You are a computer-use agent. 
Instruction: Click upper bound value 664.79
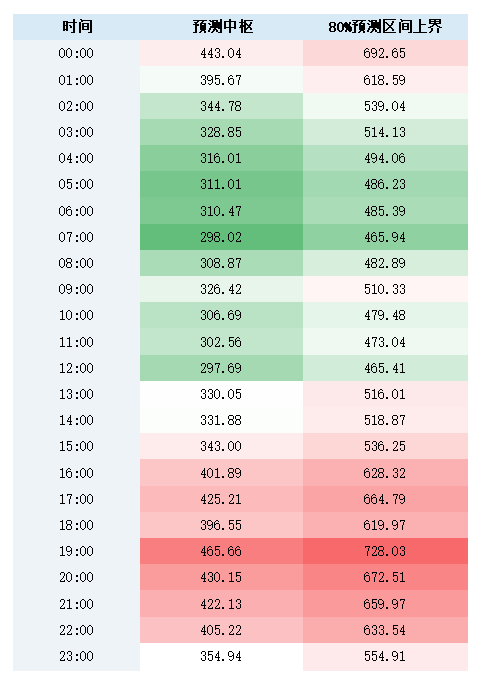[385, 499]
